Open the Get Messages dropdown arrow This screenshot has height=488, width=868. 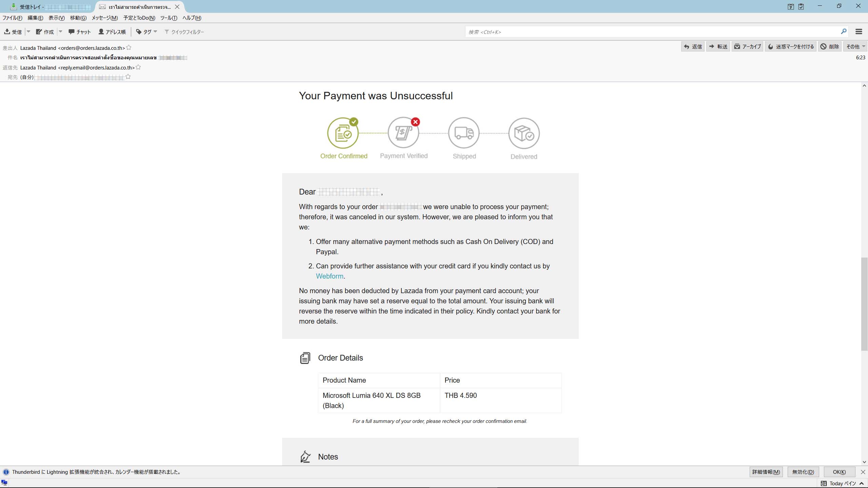28,32
